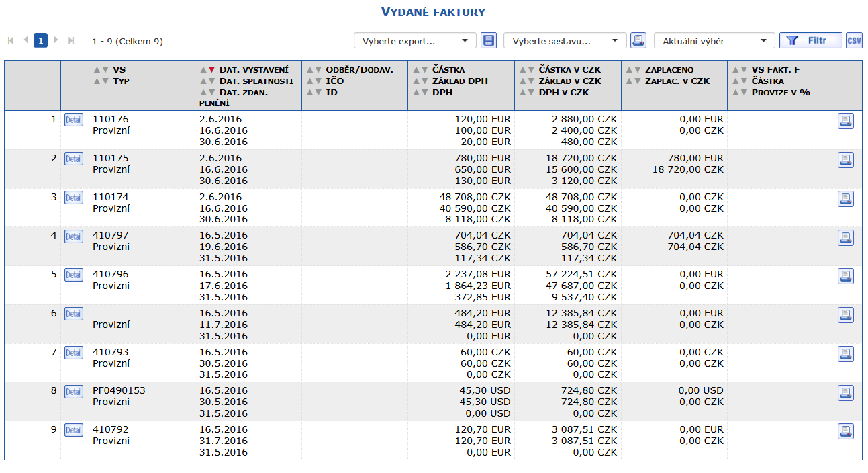
Task: Select the due date 19.6.2016
Action: tap(224, 247)
